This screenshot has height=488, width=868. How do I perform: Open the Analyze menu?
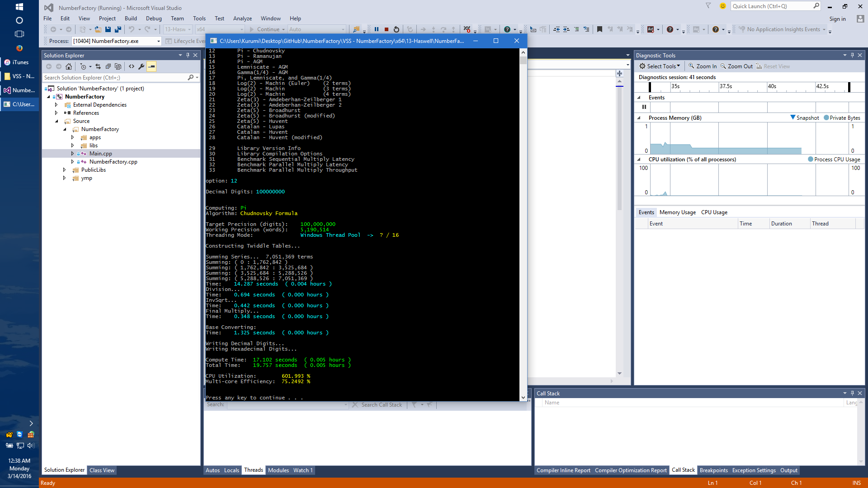(x=242, y=19)
